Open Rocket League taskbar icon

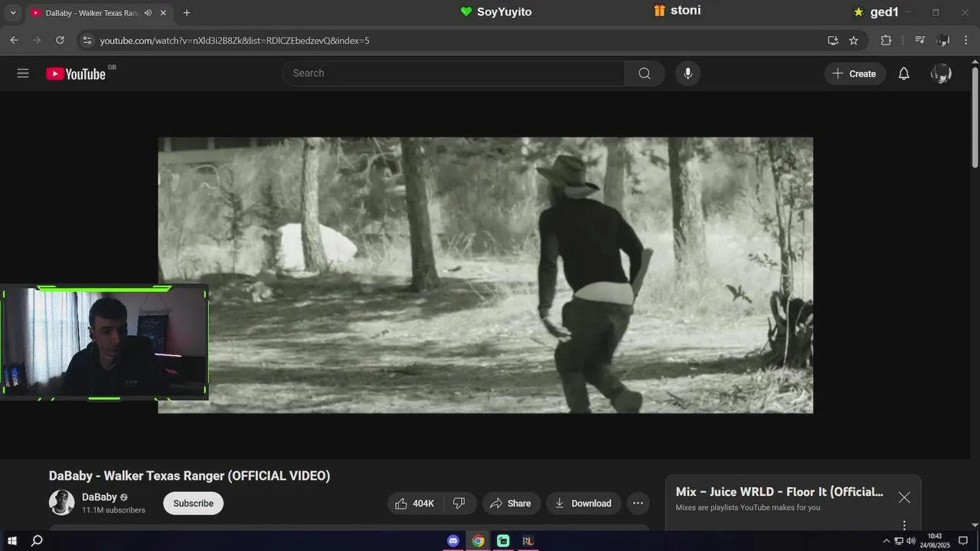coord(528,541)
